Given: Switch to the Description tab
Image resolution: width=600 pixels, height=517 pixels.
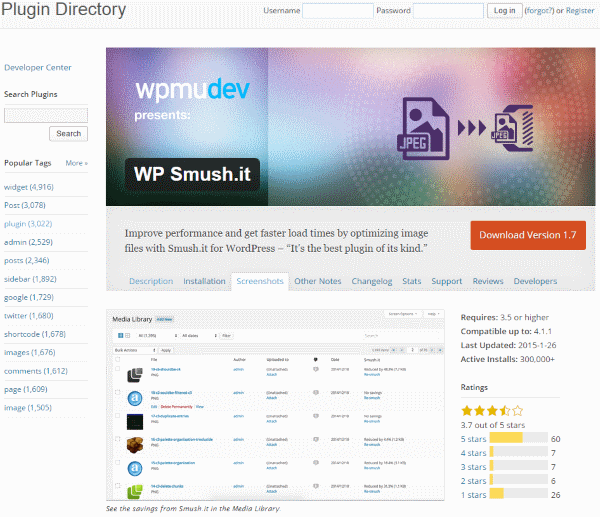Looking at the screenshot, I should tap(151, 281).
